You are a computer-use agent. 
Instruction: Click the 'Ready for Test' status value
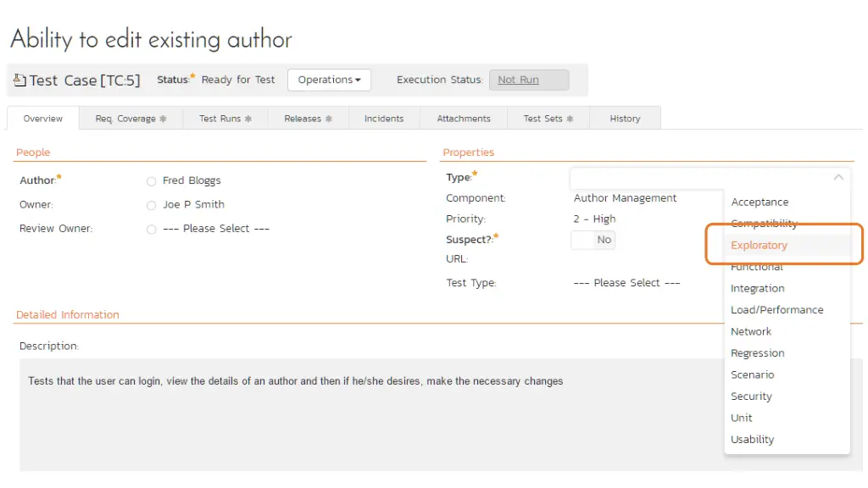238,80
